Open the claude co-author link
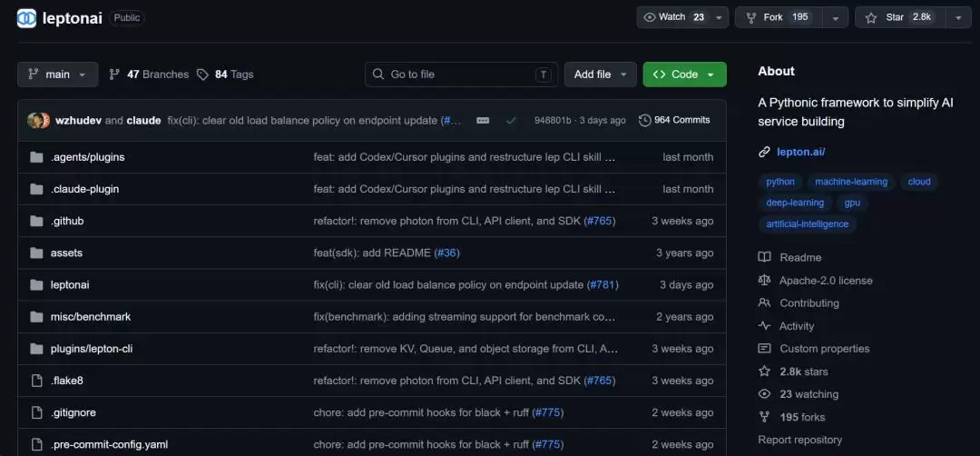Image resolution: width=980 pixels, height=456 pixels. pyautogui.click(x=143, y=120)
